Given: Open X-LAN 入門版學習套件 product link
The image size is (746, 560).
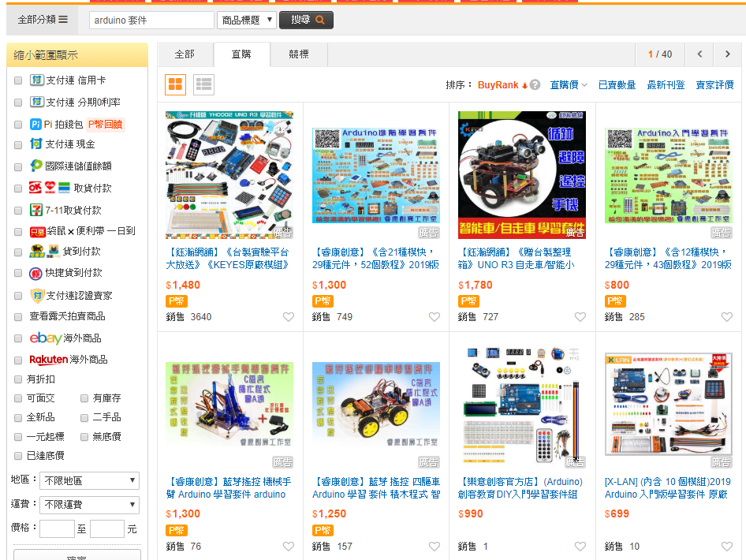Looking at the screenshot, I should click(x=667, y=488).
